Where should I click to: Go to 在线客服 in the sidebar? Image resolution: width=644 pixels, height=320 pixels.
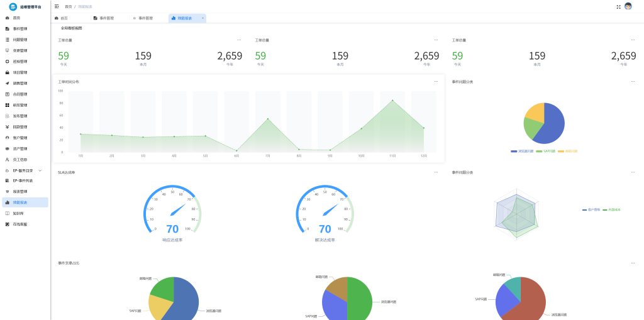(x=19, y=224)
